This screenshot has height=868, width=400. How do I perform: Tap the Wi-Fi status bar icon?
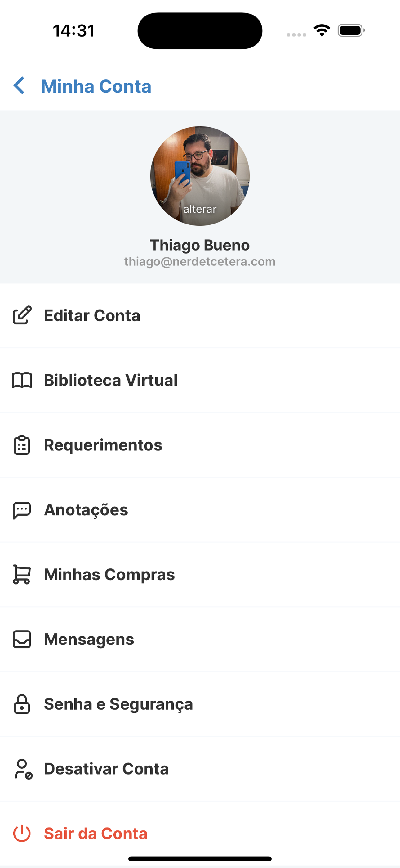tap(322, 31)
